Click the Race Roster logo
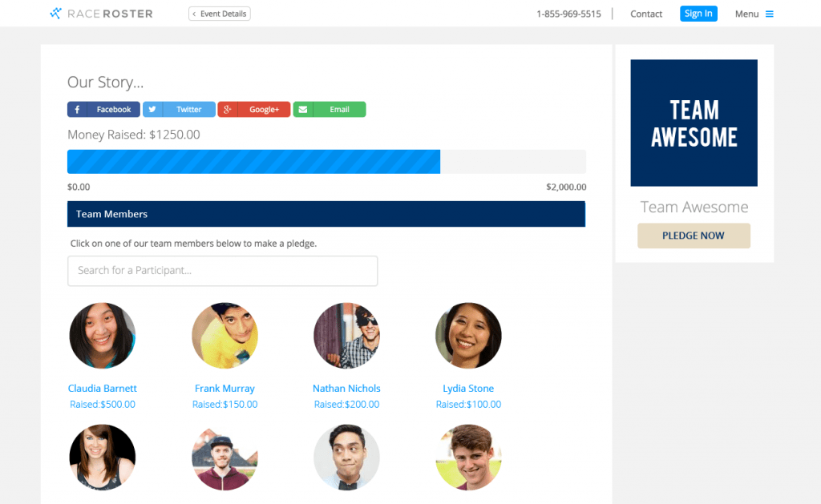Screen dimensions: 821x504 click(x=101, y=13)
